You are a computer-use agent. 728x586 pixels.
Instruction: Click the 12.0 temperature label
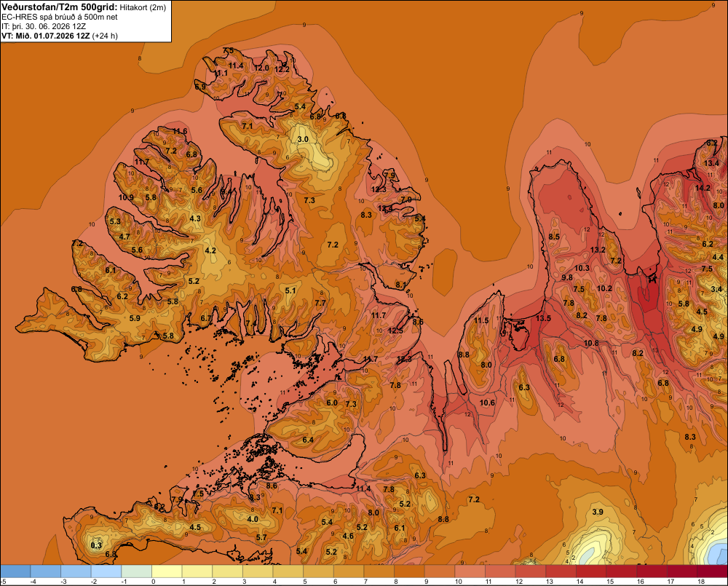point(261,68)
